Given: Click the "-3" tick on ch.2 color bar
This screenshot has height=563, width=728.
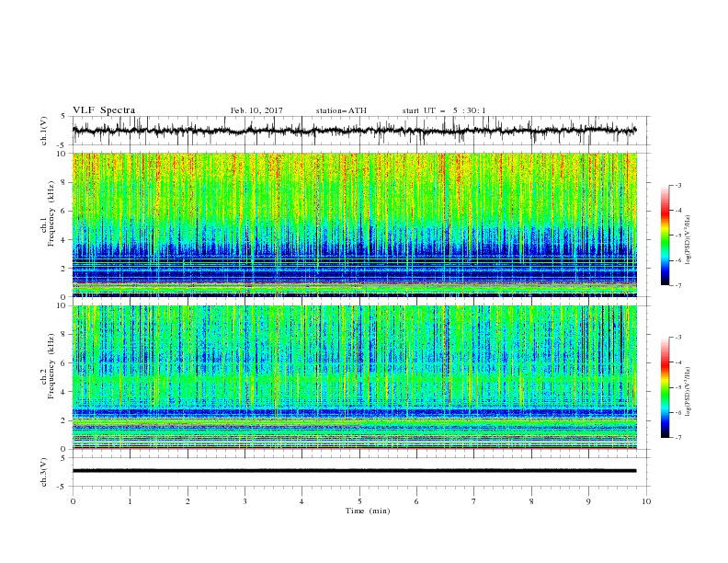Looking at the screenshot, I should [677, 338].
